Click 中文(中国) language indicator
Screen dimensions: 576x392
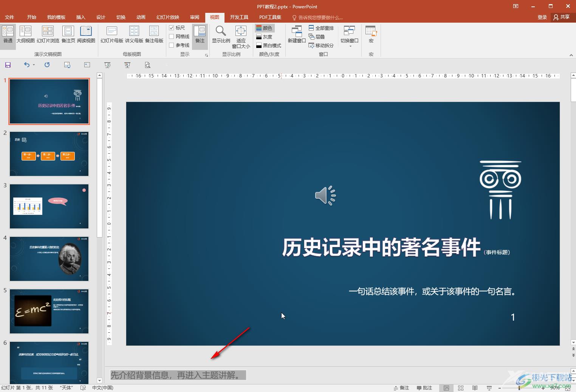pos(103,388)
